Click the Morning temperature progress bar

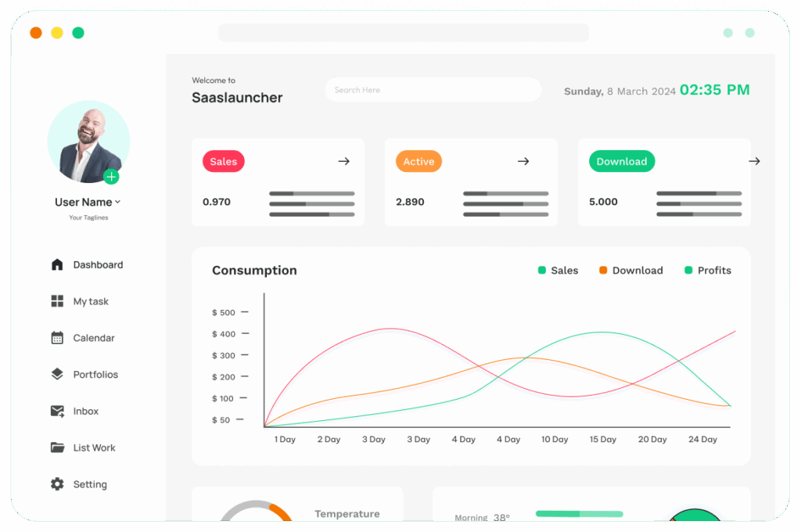tap(579, 514)
